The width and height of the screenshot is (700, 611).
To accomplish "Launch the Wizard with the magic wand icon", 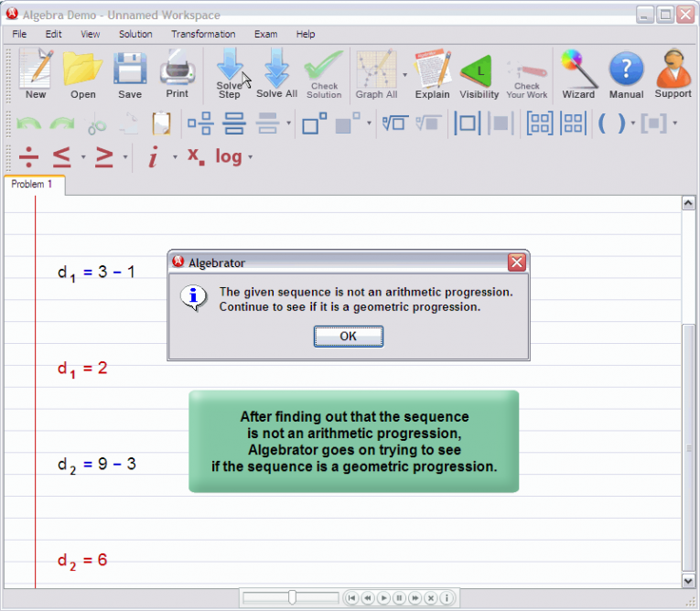I will click(x=578, y=74).
